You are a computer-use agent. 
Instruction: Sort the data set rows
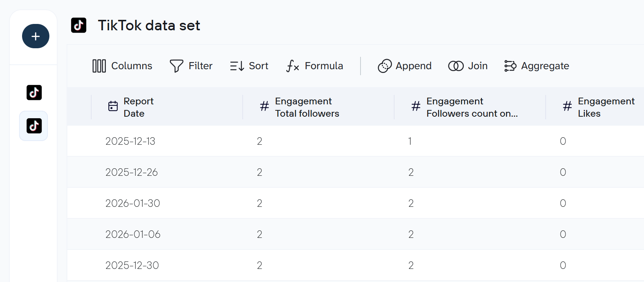(x=249, y=66)
